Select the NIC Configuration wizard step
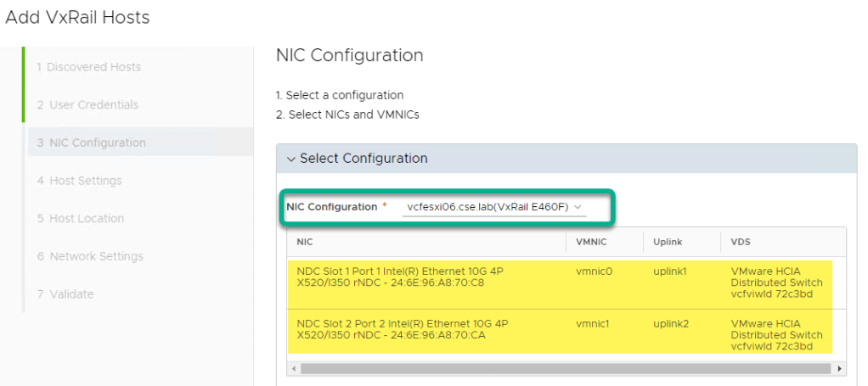This screenshot has width=868, height=386. 91,143
